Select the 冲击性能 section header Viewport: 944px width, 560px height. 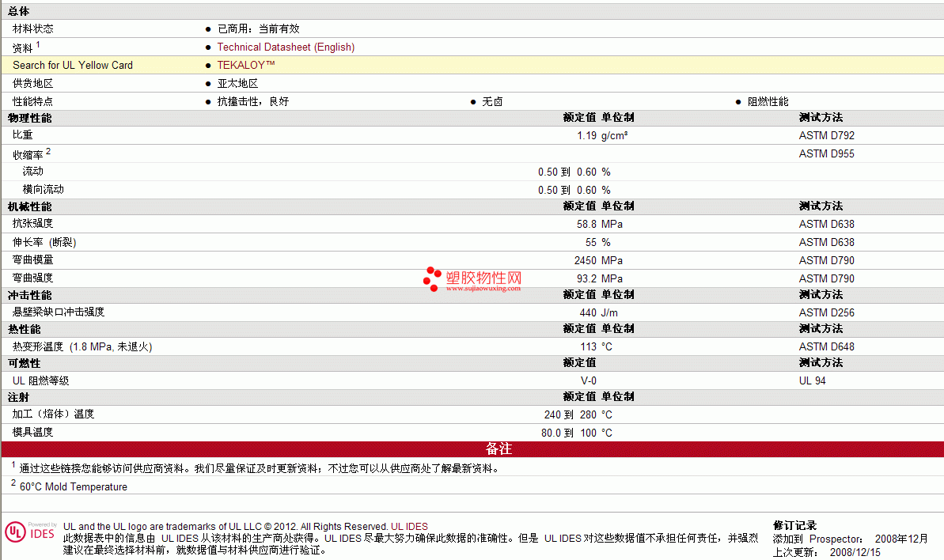tap(29, 295)
